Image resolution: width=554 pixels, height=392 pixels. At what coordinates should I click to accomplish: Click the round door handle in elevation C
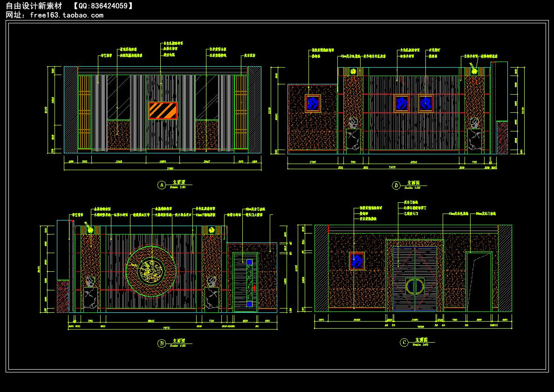(414, 286)
